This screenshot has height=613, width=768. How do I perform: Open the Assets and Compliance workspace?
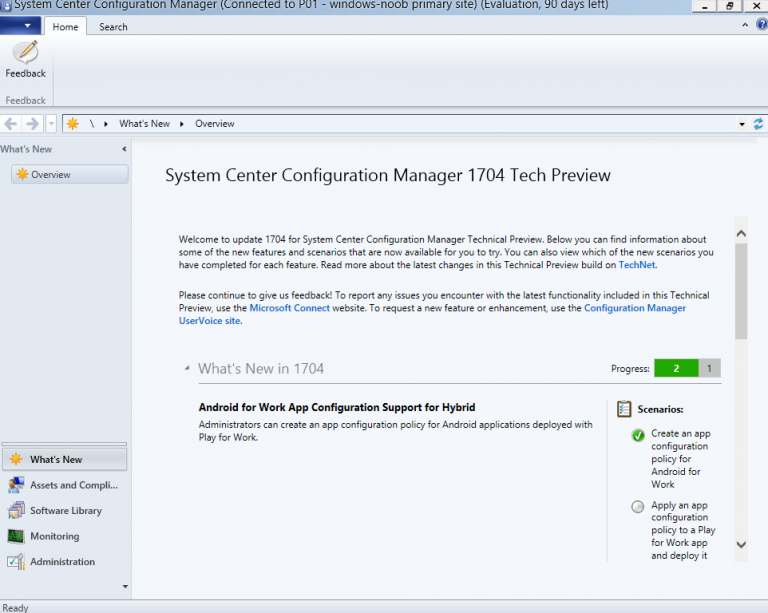pyautogui.click(x=64, y=485)
